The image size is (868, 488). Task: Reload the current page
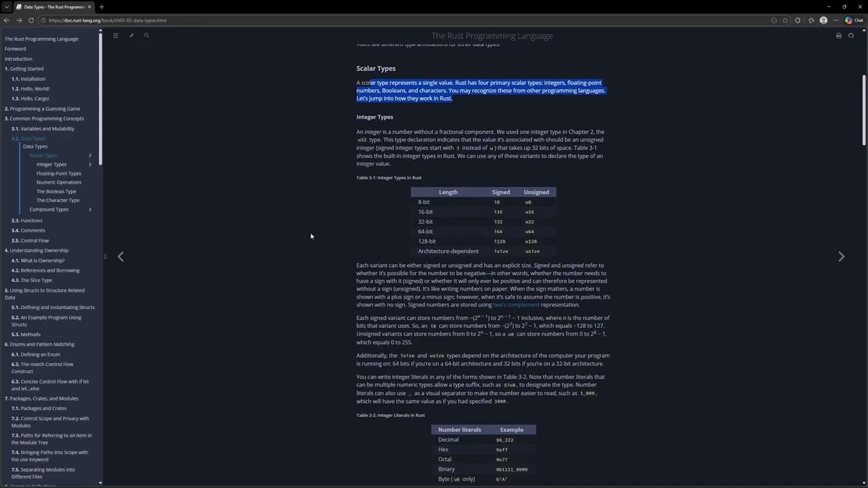tap(31, 20)
